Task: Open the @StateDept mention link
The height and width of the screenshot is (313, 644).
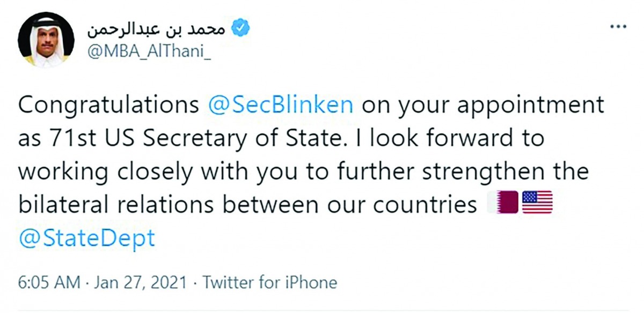Action: click(x=87, y=237)
